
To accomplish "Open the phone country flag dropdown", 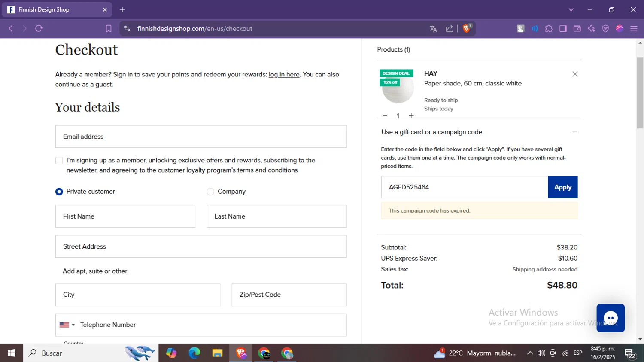I will 67,325.
